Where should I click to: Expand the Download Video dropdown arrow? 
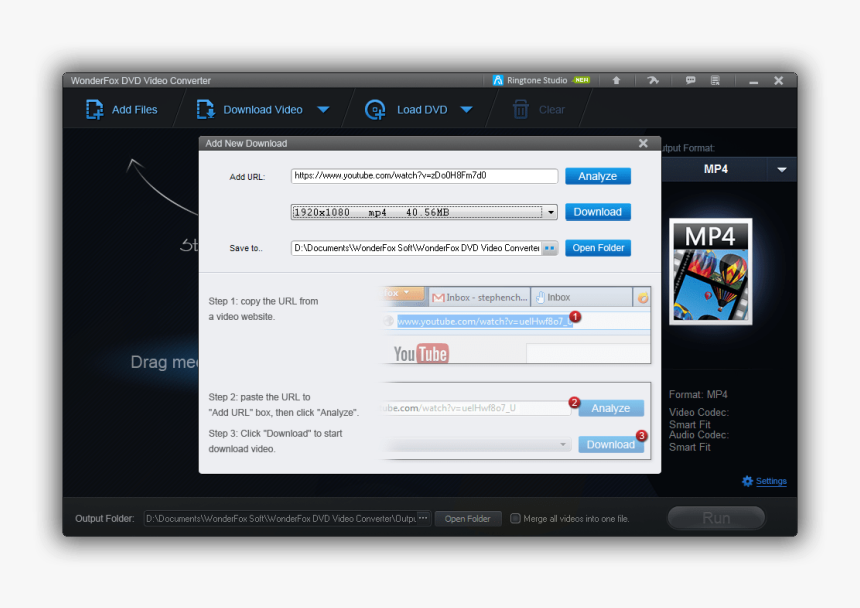coord(323,110)
